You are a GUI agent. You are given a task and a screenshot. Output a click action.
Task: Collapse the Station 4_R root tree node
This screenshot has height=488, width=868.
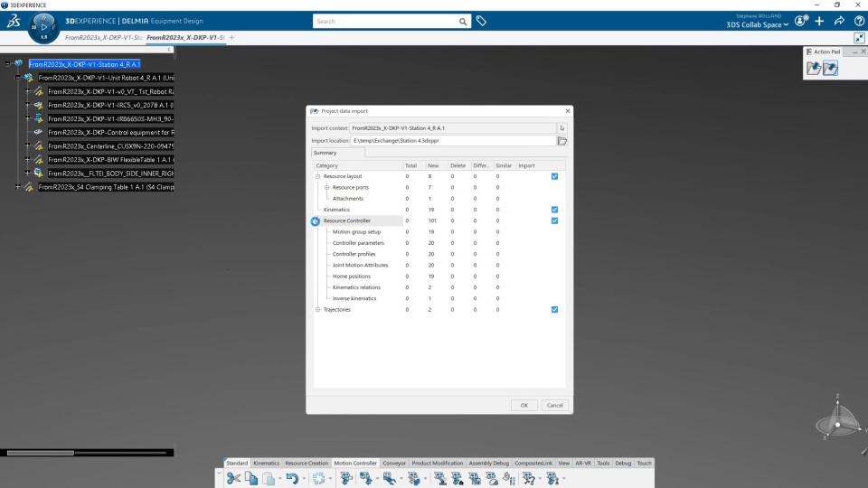(8, 63)
